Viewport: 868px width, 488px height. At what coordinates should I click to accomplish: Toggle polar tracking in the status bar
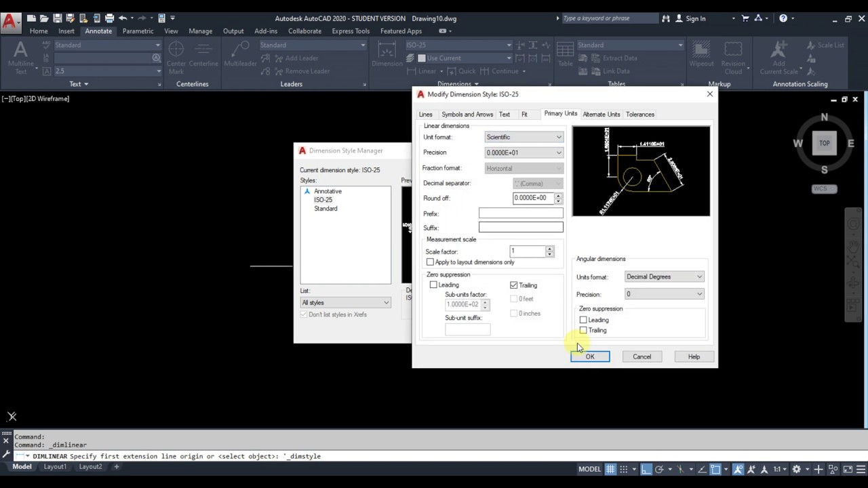tap(659, 469)
